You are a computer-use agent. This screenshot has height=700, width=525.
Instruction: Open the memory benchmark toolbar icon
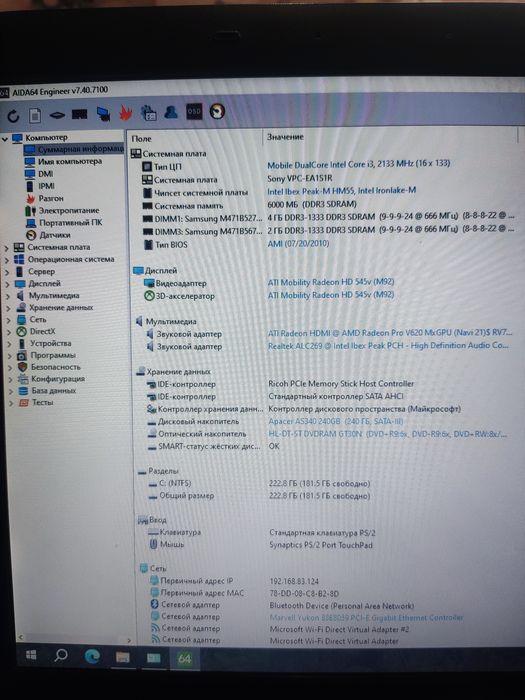79,115
